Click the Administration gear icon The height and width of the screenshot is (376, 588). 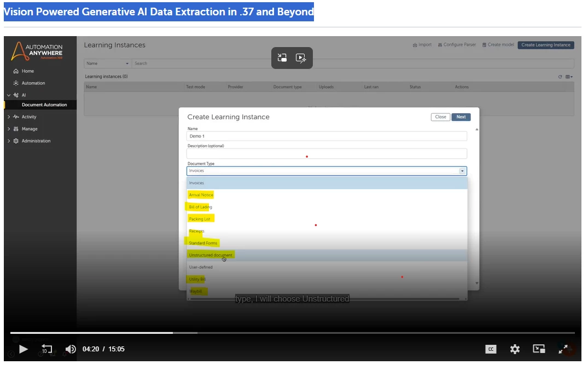coord(16,141)
